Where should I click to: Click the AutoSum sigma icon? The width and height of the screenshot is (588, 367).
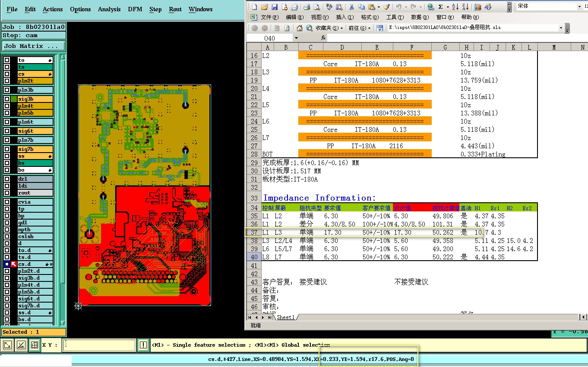point(441,6)
